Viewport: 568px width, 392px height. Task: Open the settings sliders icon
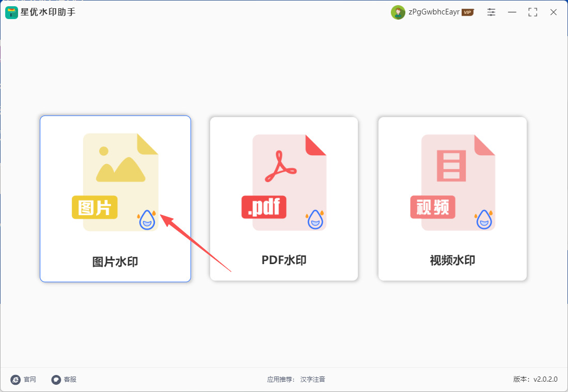tap(491, 12)
